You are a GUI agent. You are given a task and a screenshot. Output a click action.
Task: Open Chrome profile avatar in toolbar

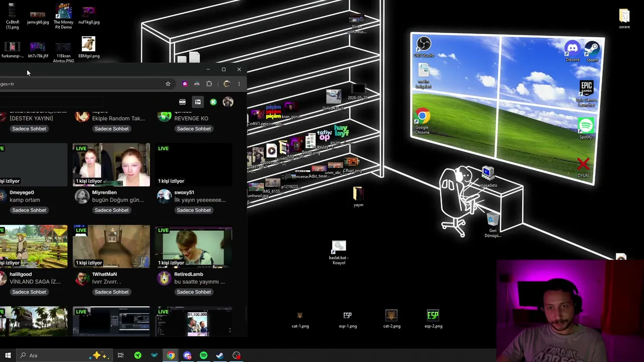(x=226, y=84)
